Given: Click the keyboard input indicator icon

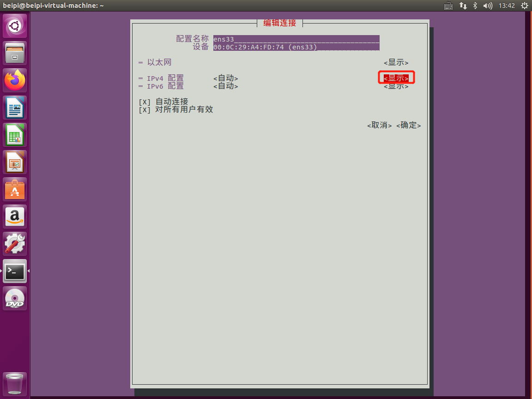Looking at the screenshot, I should click(448, 6).
